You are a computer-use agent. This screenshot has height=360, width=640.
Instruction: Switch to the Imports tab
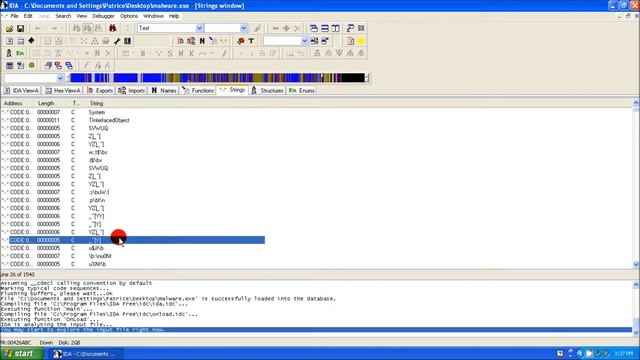pos(131,91)
